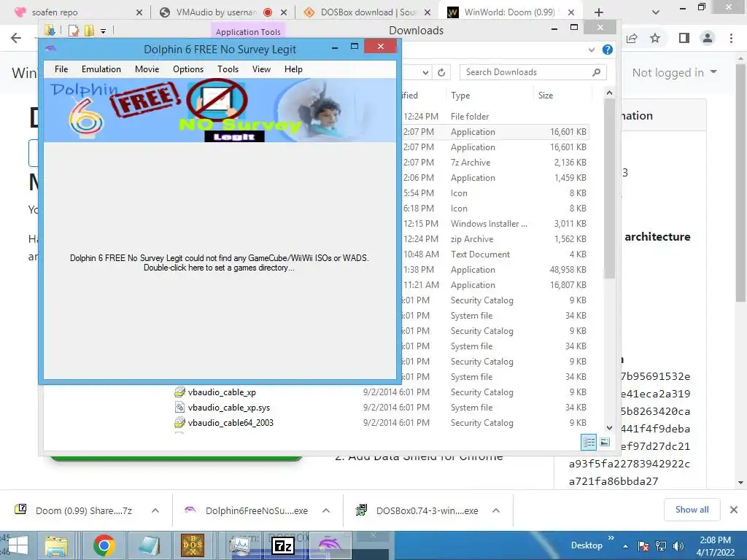Screen dimensions: 747x560
Task: Click the Properties quick access icon
Action: click(74, 31)
